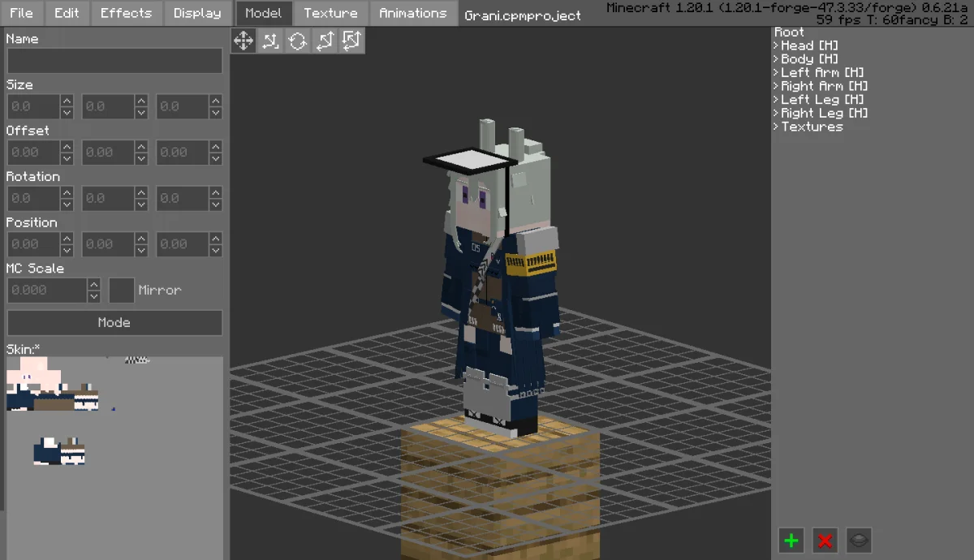This screenshot has width=974, height=560.
Task: Expand the Body [H] tree node
Action: tap(776, 59)
